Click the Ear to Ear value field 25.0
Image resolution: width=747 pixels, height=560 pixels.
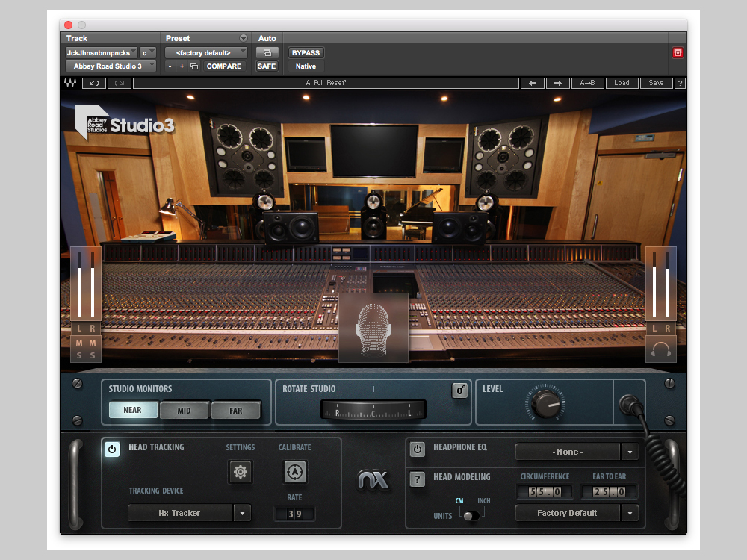point(609,491)
